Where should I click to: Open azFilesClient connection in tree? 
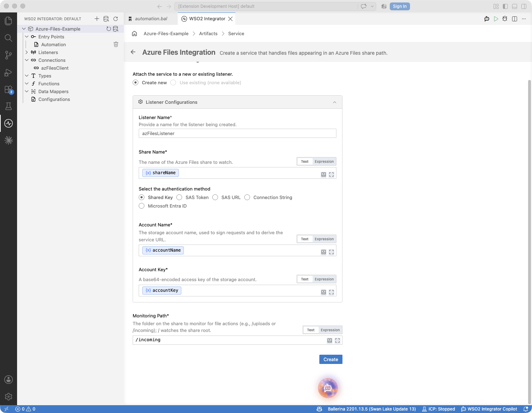click(x=55, y=68)
